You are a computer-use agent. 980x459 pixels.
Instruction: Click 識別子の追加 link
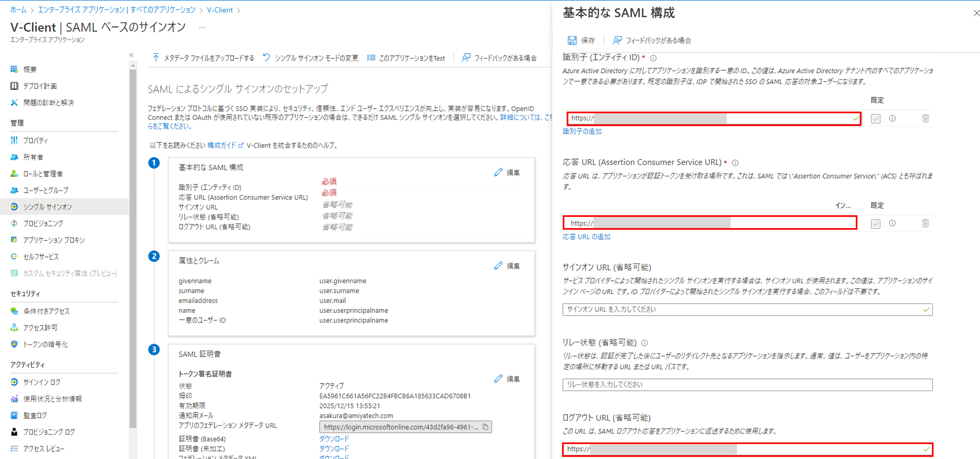pyautogui.click(x=582, y=131)
